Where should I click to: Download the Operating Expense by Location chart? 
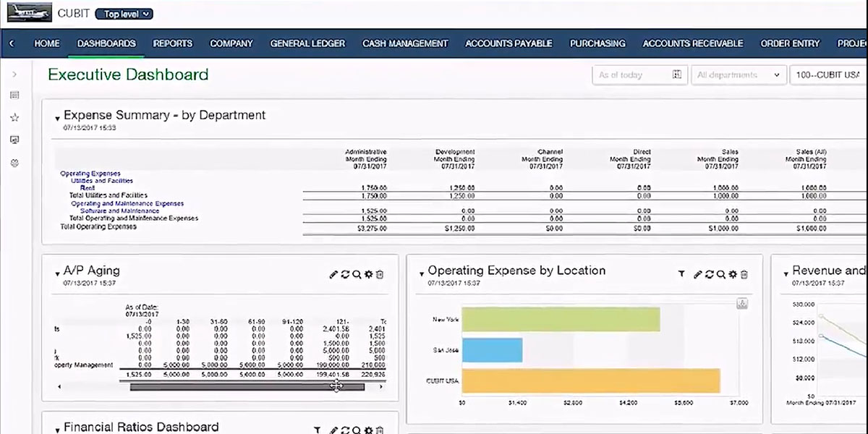point(742,304)
